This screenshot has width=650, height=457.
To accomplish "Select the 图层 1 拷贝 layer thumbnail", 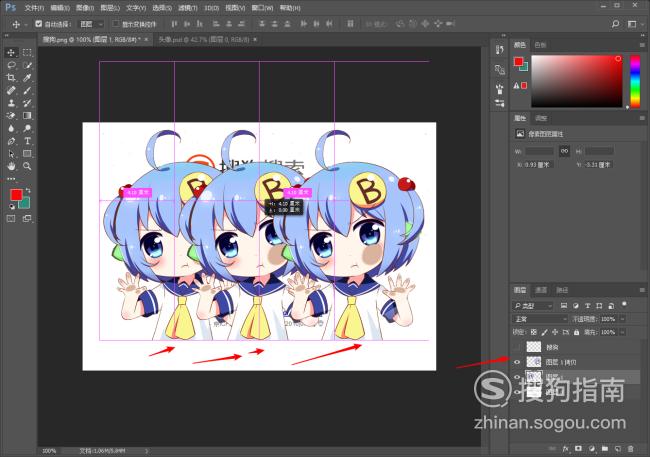I will 534,362.
